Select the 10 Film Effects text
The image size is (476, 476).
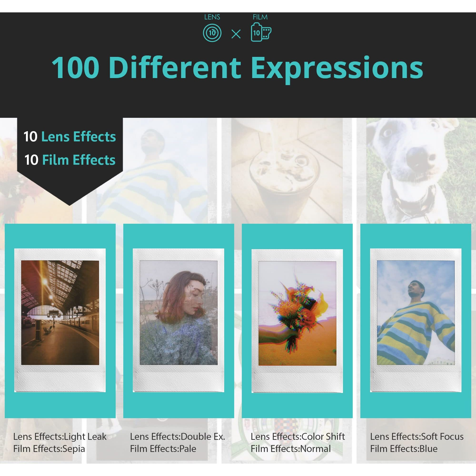[x=70, y=160]
